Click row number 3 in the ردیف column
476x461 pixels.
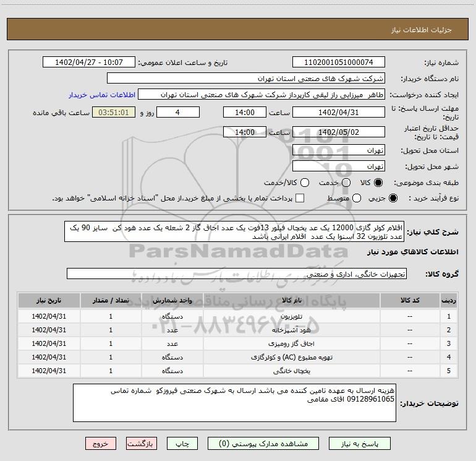pos(449,343)
